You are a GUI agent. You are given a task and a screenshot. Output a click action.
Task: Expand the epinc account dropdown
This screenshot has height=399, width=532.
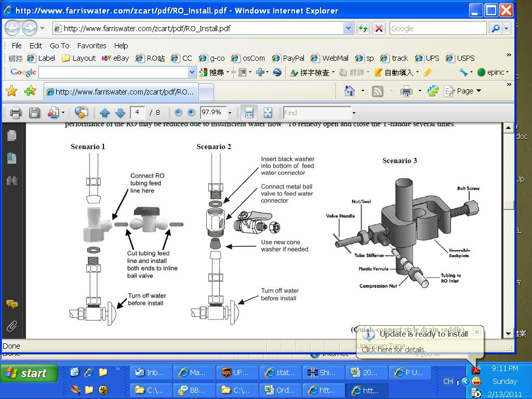(x=507, y=72)
